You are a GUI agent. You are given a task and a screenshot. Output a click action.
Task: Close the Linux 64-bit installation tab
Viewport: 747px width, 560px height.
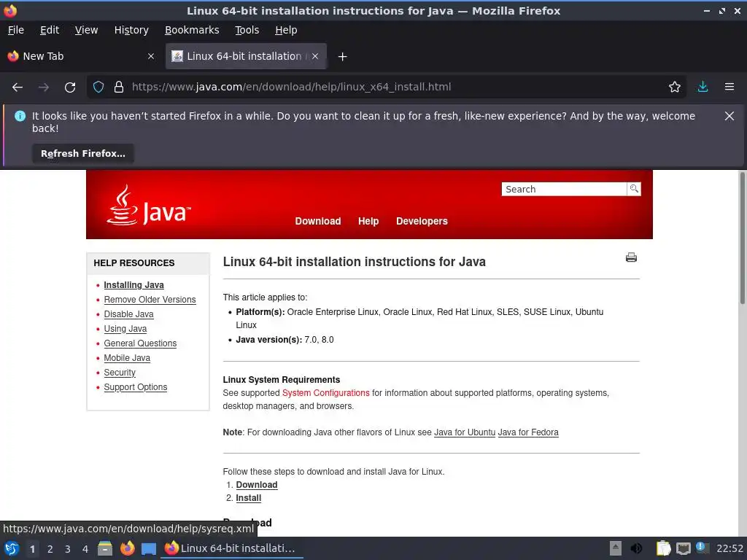click(315, 56)
